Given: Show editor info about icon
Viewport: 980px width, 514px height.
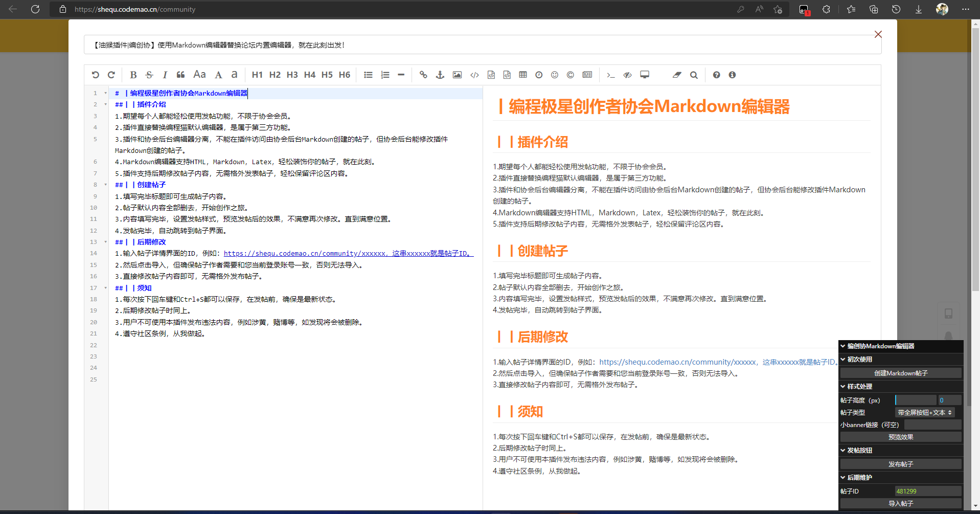Looking at the screenshot, I should (x=732, y=75).
